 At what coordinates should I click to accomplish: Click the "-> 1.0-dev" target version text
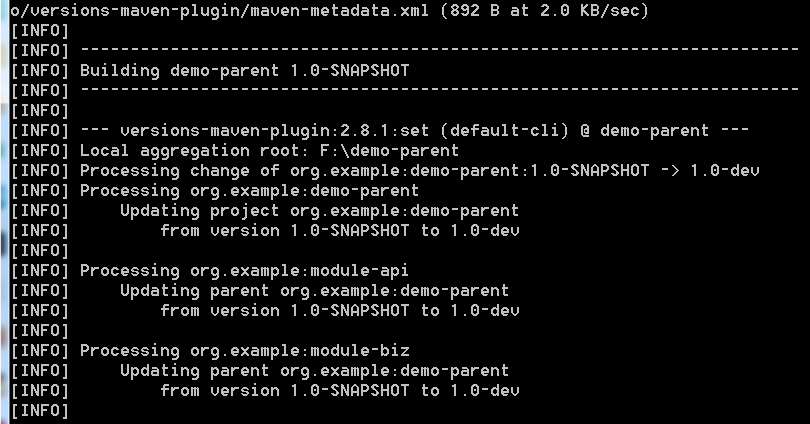(710, 170)
